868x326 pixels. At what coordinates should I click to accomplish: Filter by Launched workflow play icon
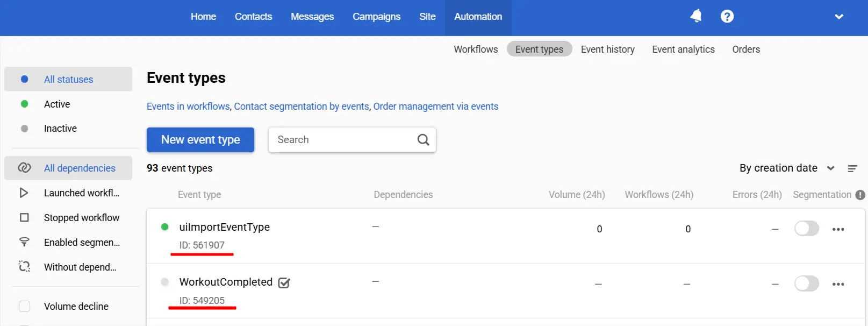click(x=24, y=193)
